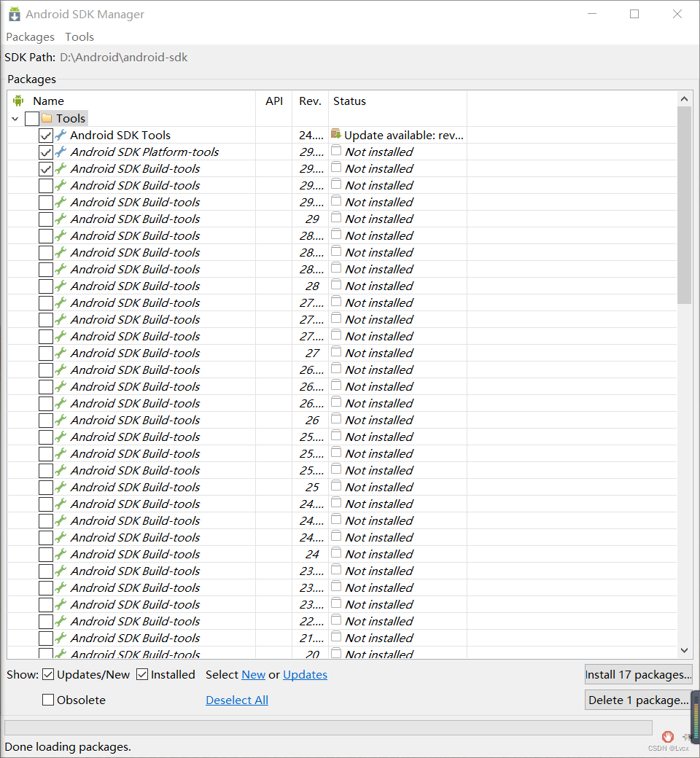This screenshot has height=758, width=700.
Task: Click the wrench icon beside Android SDK Platform-tools
Action: click(x=61, y=152)
